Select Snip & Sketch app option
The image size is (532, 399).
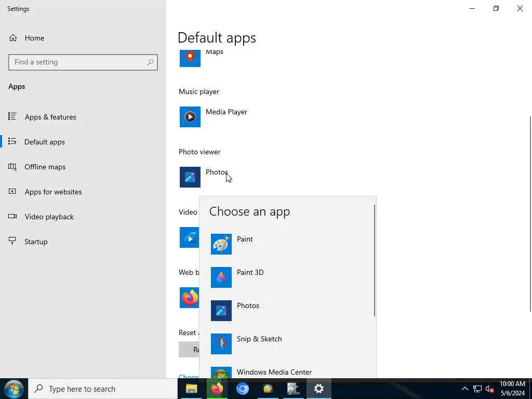click(288, 344)
